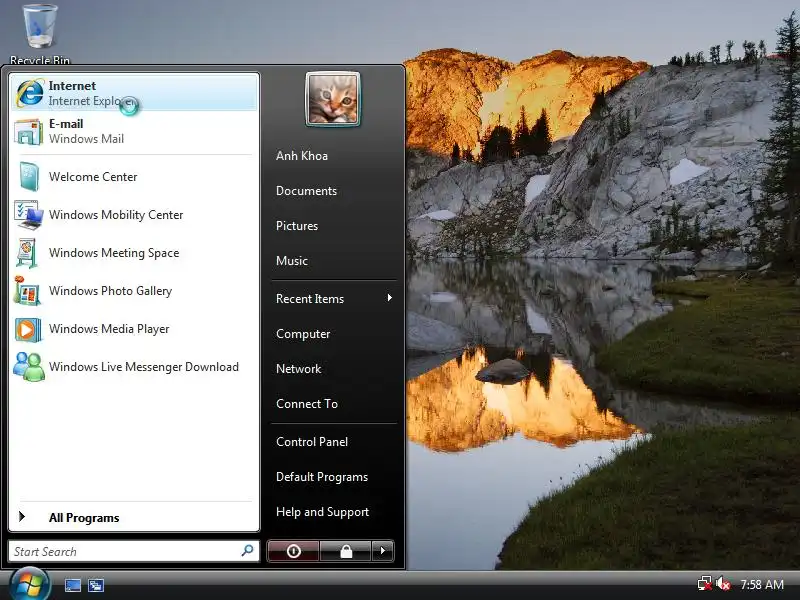Click Show Desktop quick launch icon
800x600 pixels.
click(x=72, y=585)
